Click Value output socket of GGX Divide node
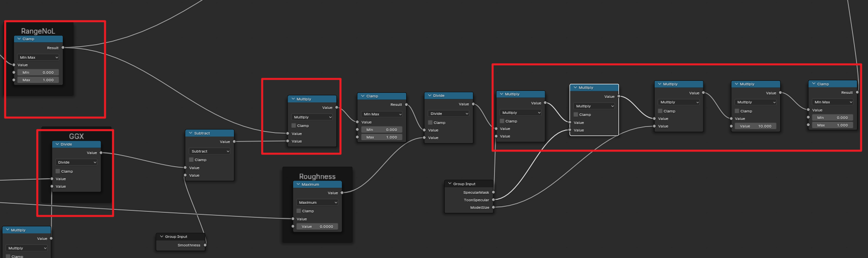Viewport: 868px width, 258px height. [x=101, y=153]
